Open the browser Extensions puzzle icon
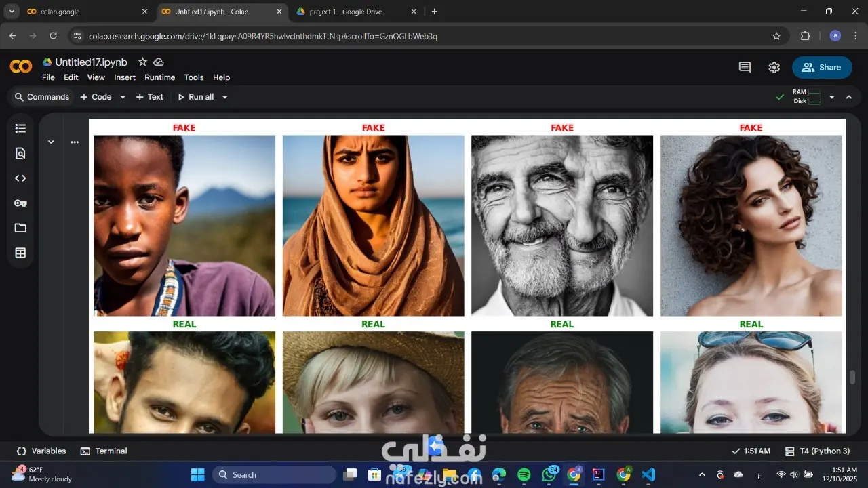 (806, 36)
